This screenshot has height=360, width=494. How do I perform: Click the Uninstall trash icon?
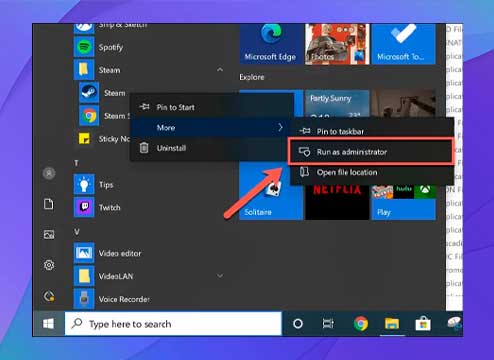144,148
